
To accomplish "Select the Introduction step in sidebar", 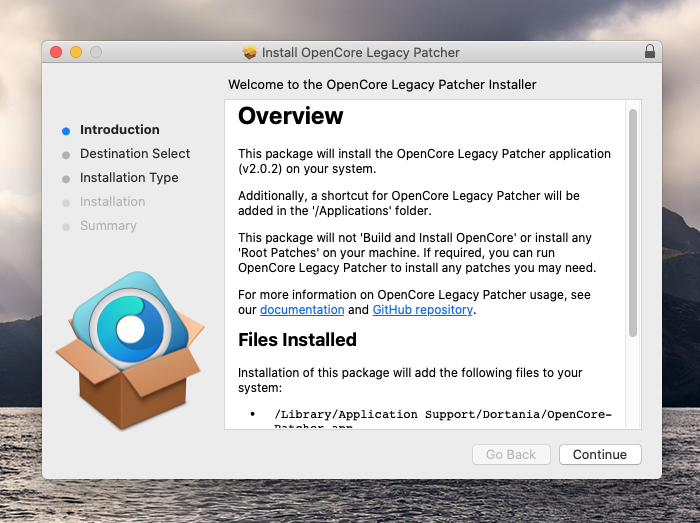I will [x=120, y=129].
